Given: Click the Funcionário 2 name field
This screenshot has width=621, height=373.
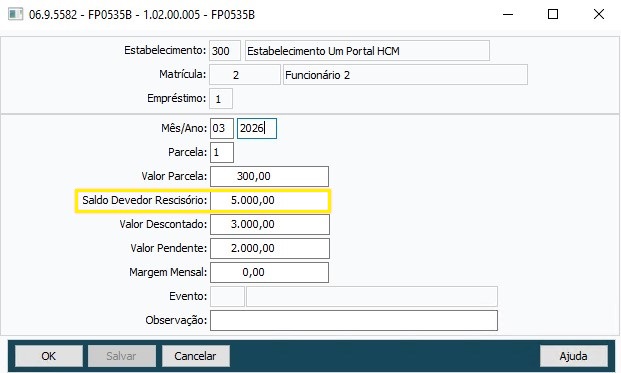Looking at the screenshot, I should tap(405, 75).
